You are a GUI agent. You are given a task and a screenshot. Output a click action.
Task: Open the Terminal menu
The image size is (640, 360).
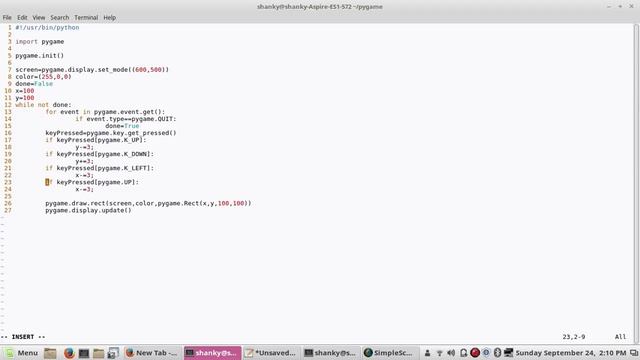point(86,18)
